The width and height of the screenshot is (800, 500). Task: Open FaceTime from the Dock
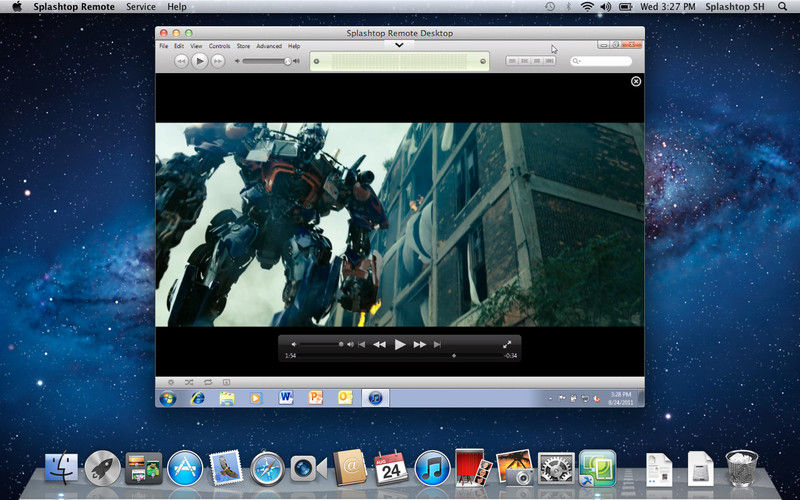pos(309,468)
